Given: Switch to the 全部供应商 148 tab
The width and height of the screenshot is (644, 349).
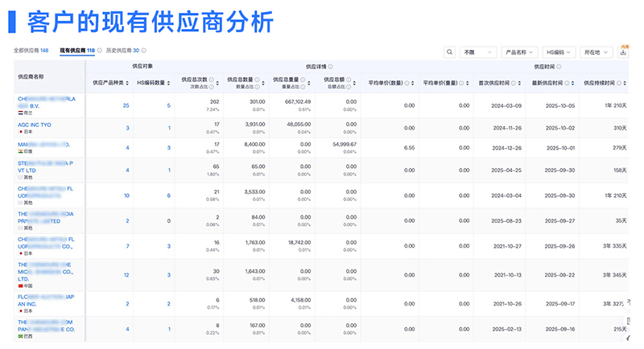Looking at the screenshot, I should [x=31, y=51].
